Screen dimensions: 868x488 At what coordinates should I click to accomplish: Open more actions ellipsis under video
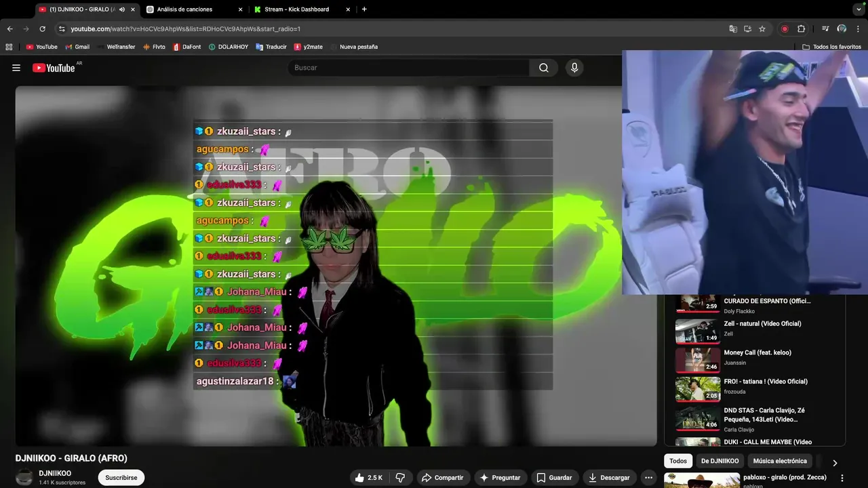[x=648, y=478]
